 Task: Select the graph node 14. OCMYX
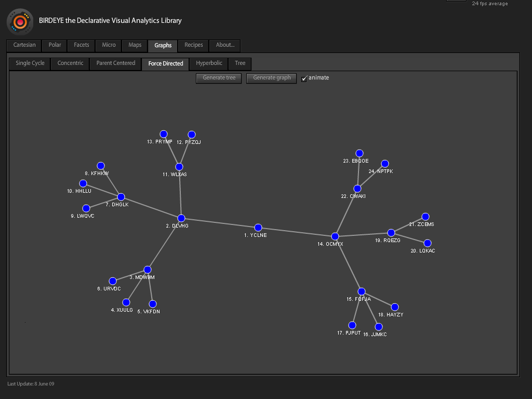click(x=335, y=236)
